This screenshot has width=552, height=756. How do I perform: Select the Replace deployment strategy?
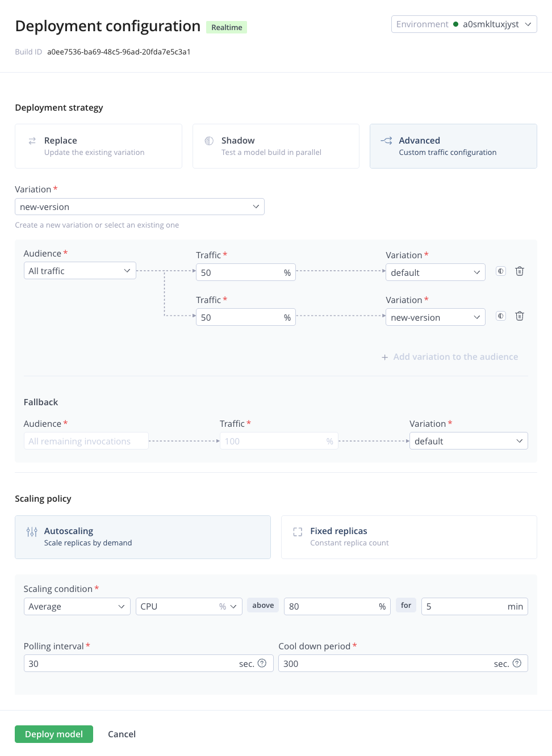98,146
